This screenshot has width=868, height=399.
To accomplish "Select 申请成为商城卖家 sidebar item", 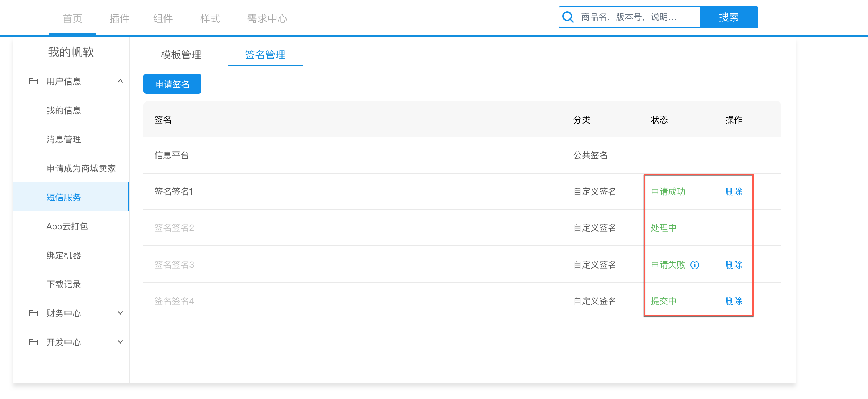I will point(81,169).
